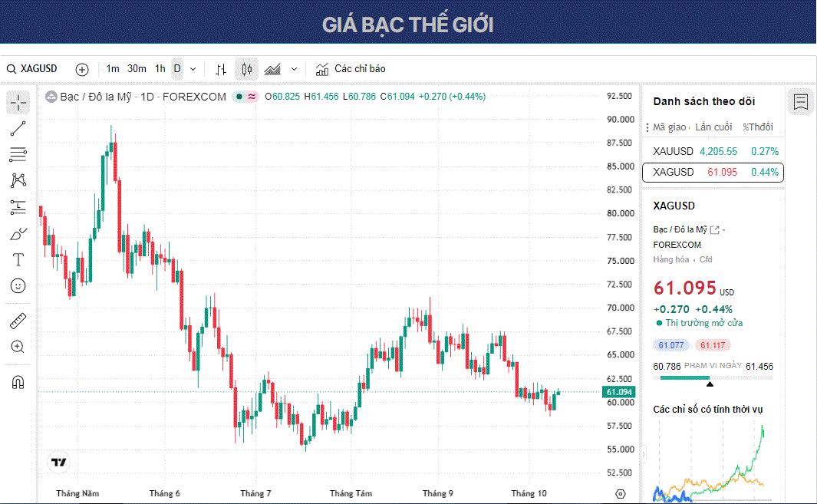Click the red 61.117 ask price badge
This screenshot has width=817, height=504.
point(713,345)
